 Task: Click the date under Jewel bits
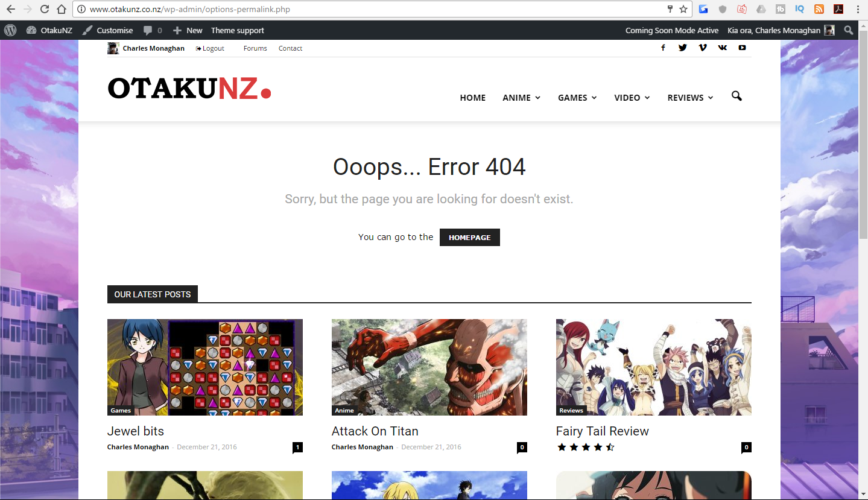207,447
